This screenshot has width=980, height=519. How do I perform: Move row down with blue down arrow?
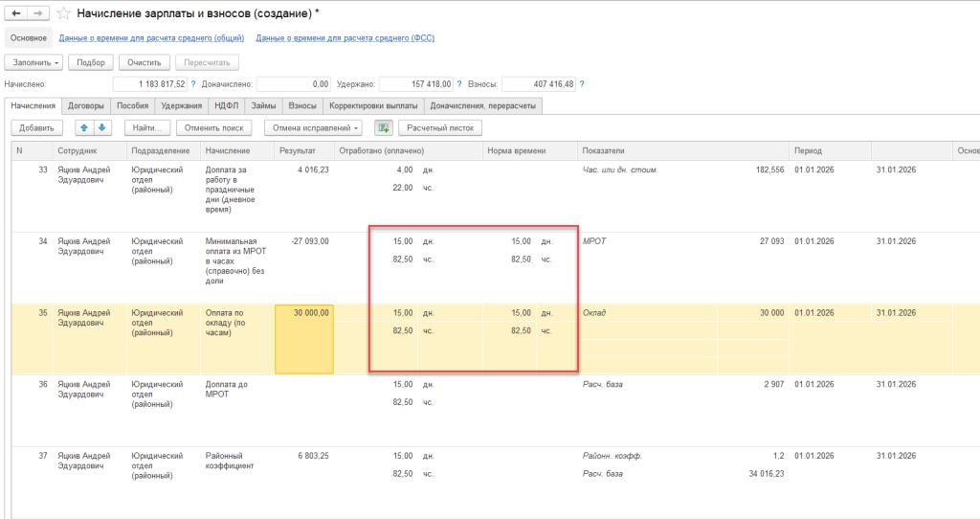[x=102, y=127]
